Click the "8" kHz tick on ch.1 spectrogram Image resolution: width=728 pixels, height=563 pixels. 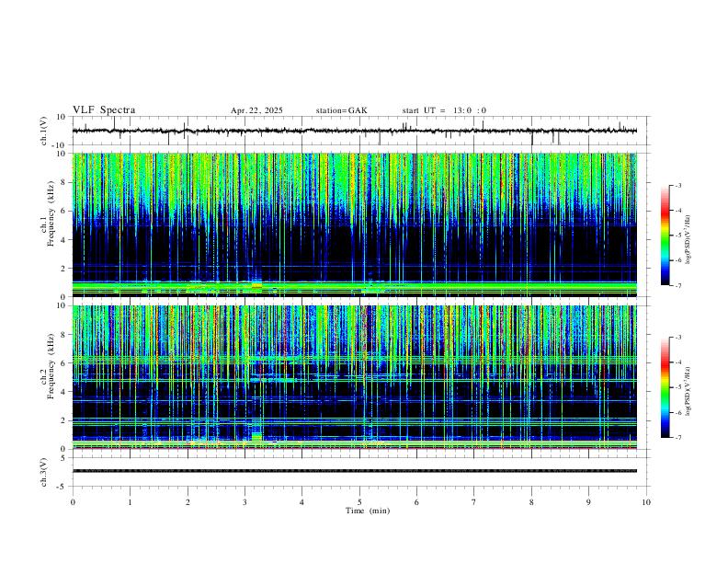coord(63,182)
